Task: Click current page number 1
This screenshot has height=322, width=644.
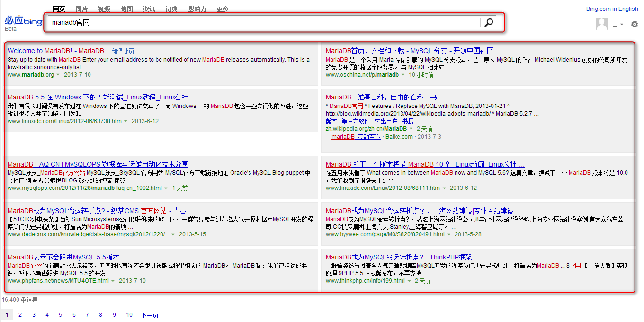Action: coord(7,315)
